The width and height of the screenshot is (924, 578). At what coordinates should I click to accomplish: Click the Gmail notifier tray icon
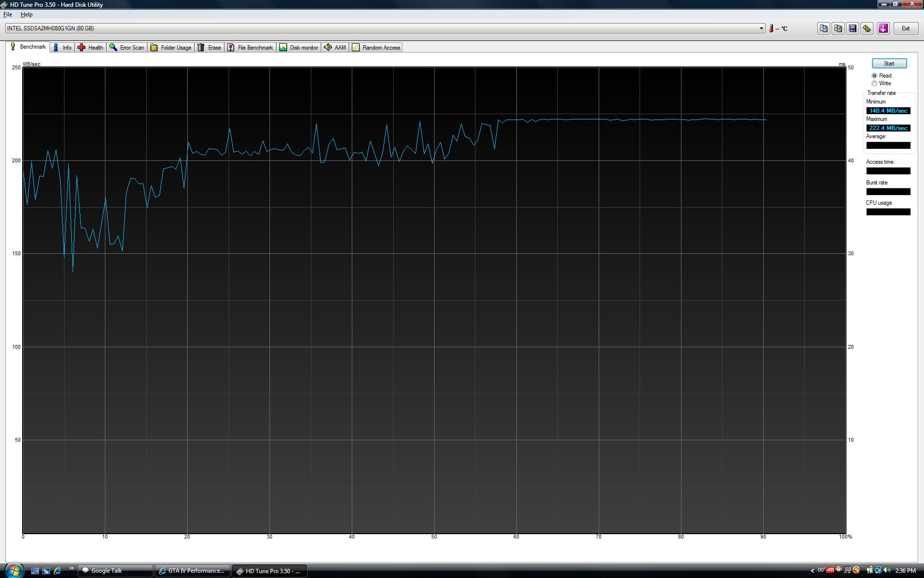(x=839, y=570)
